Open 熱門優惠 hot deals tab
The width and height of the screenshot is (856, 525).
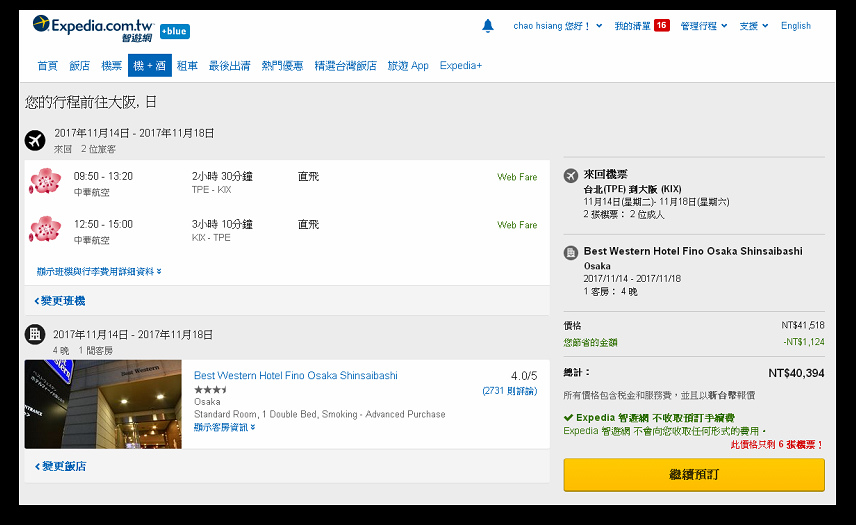[x=282, y=65]
